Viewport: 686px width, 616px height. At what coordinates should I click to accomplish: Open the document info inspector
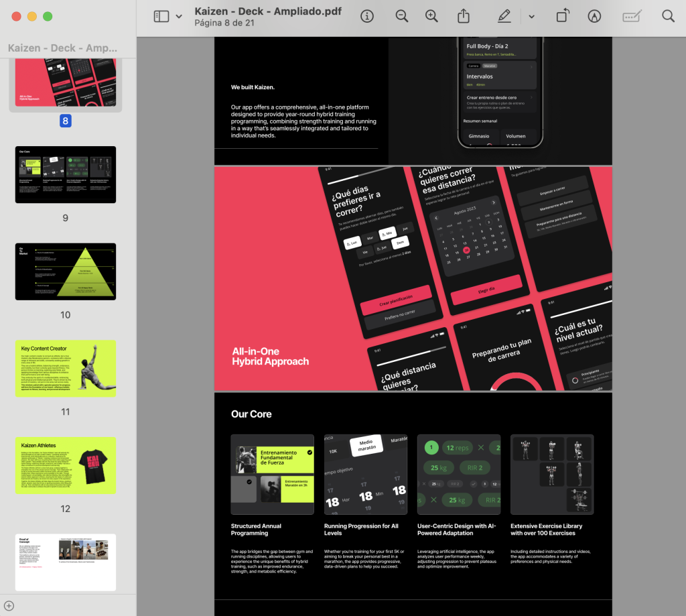[367, 16]
